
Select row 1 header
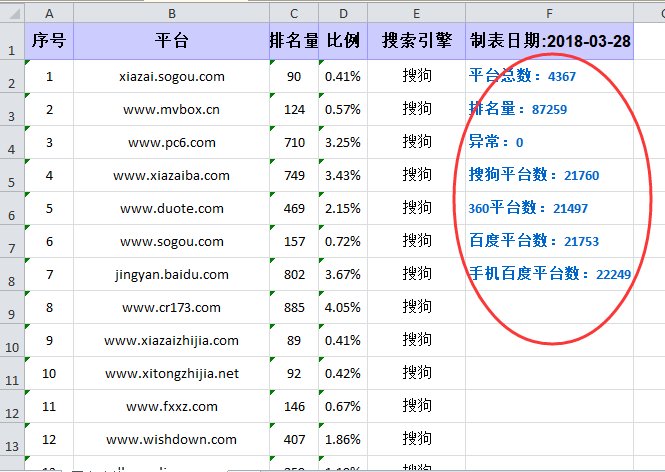12,42
